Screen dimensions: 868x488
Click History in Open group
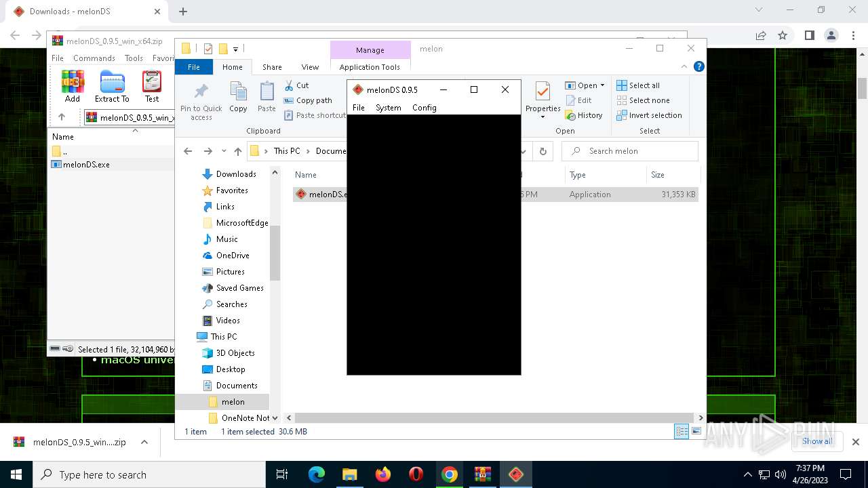tap(584, 115)
